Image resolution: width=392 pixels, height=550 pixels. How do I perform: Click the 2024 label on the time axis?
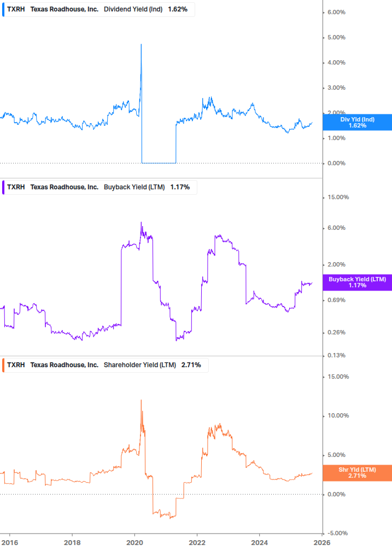pyautogui.click(x=259, y=543)
